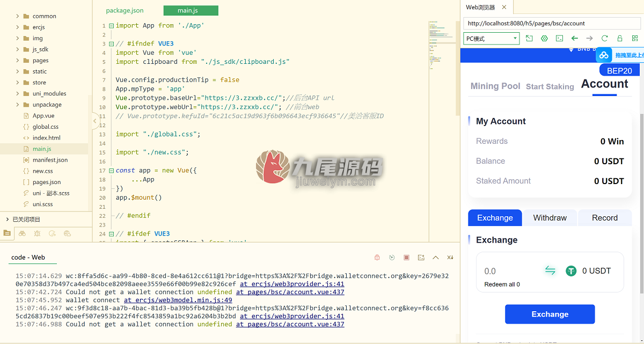Click the USDT token icon
This screenshot has height=344, width=644.
[x=571, y=271]
